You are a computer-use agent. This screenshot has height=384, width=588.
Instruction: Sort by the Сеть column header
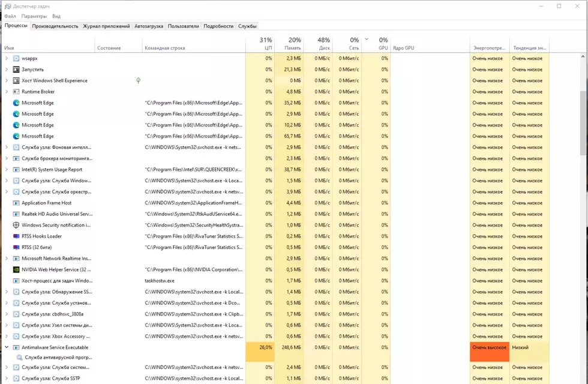tap(347, 44)
